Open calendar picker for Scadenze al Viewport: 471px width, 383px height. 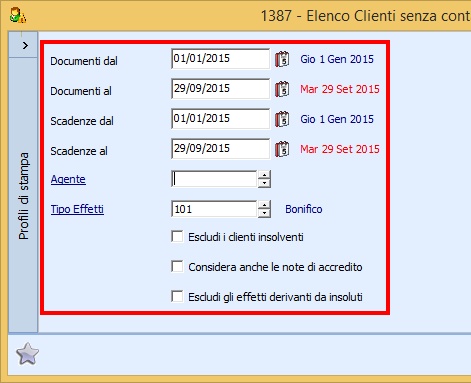coord(282,149)
